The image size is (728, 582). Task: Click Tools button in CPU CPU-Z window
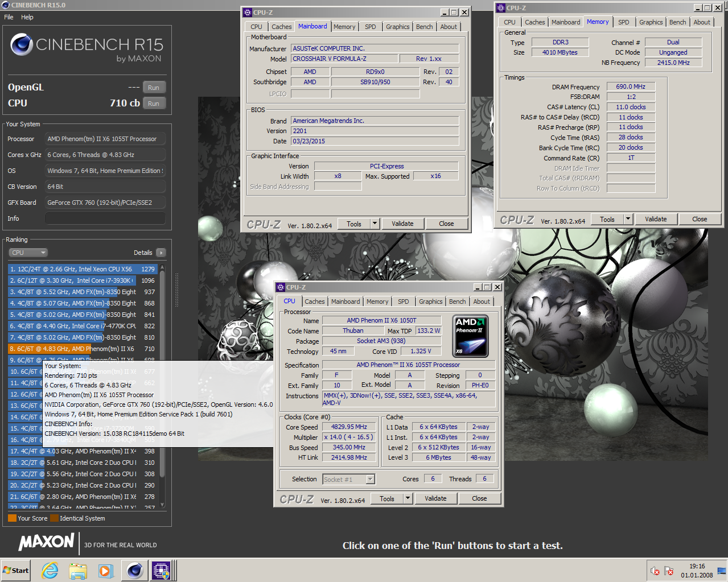[387, 498]
